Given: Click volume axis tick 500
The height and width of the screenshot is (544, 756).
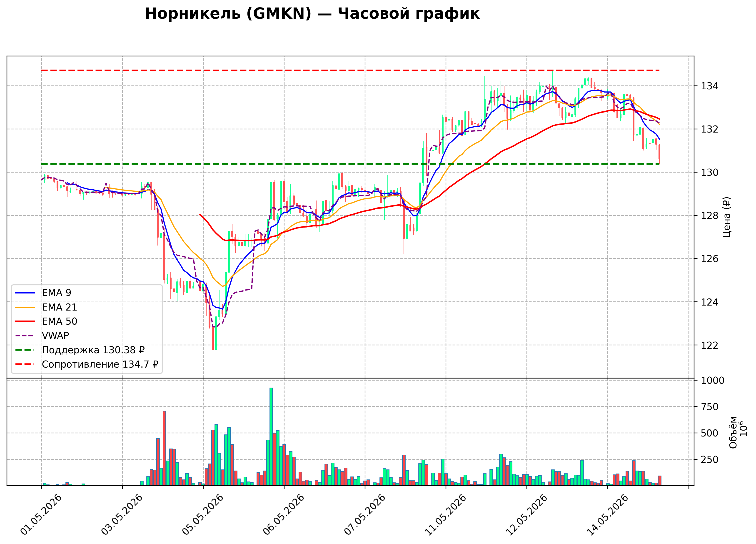Looking at the screenshot, I should pyautogui.click(x=709, y=433).
